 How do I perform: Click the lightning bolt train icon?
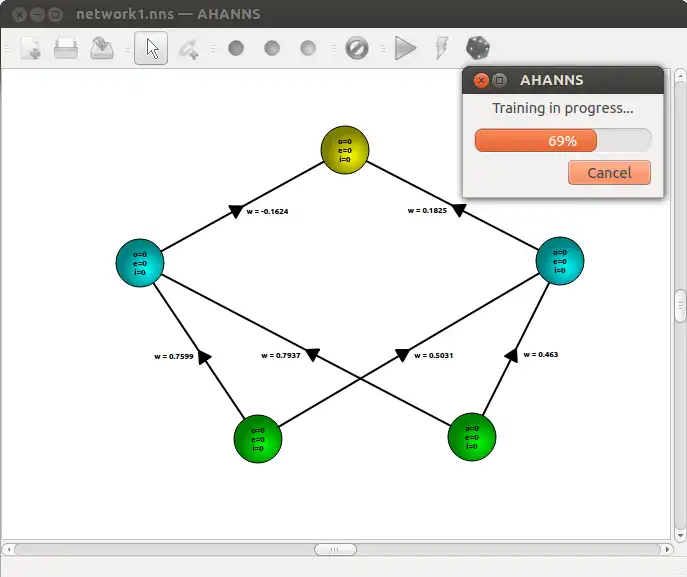click(x=442, y=48)
